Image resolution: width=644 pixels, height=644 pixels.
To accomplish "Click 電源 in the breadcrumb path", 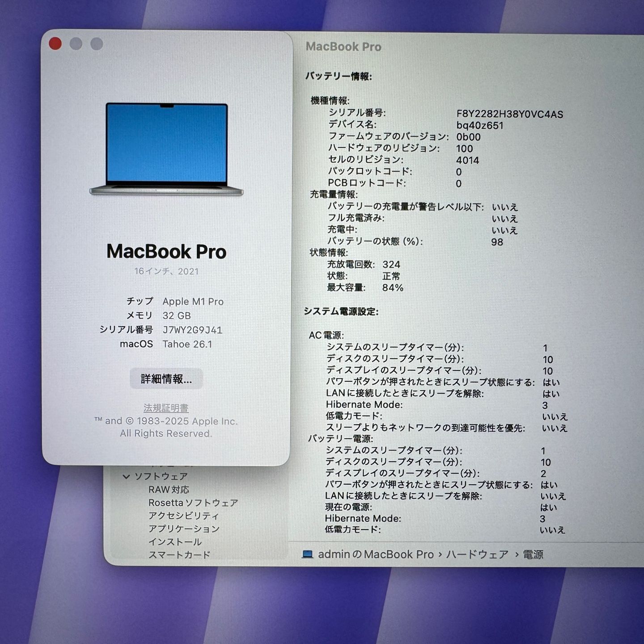I will (x=533, y=554).
